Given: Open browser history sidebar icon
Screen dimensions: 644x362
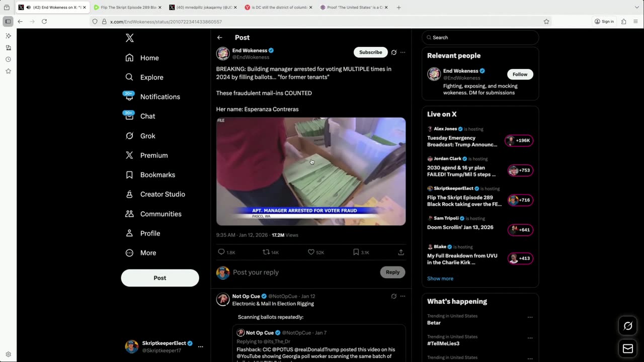Looking at the screenshot, I should 8,59.
